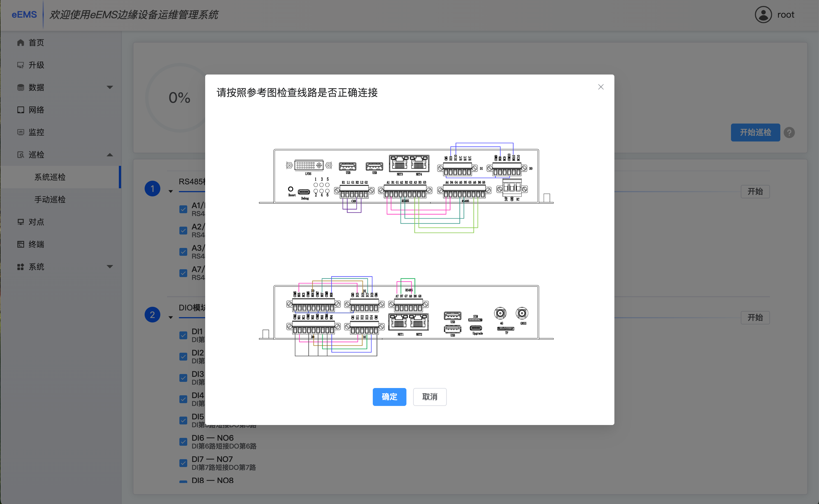Viewport: 819px width, 504px height.
Task: Open the 首页 menu item
Action: tap(60, 43)
